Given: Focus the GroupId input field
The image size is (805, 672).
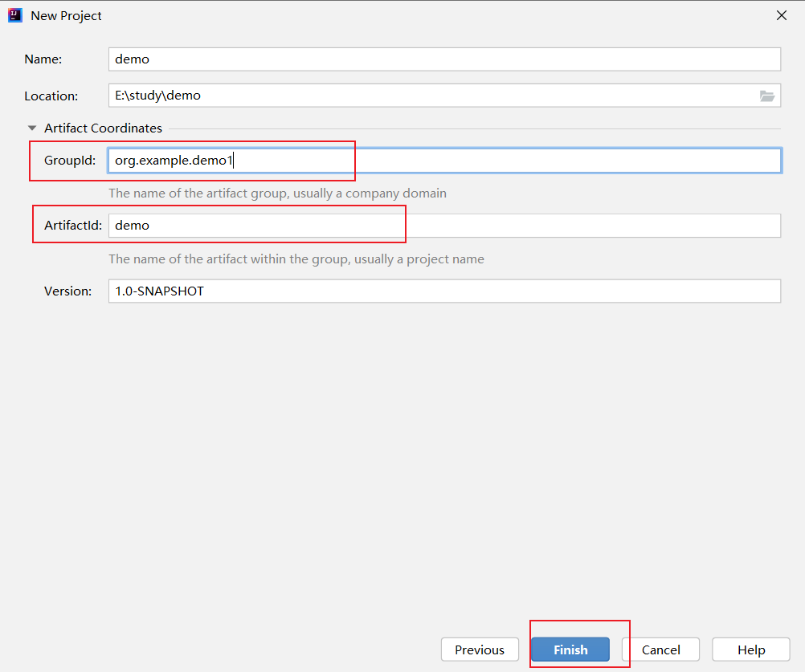Looking at the screenshot, I should pos(443,161).
